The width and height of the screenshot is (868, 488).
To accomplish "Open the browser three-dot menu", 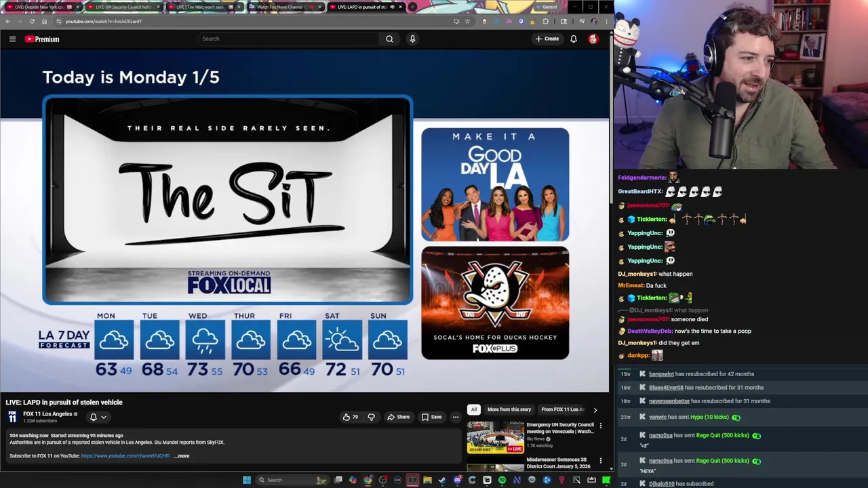I will [x=606, y=21].
